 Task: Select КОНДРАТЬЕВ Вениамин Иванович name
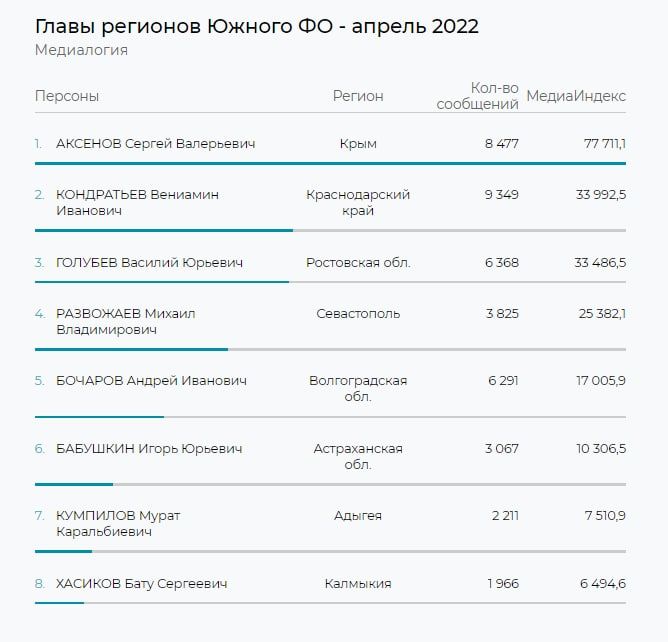(137, 203)
